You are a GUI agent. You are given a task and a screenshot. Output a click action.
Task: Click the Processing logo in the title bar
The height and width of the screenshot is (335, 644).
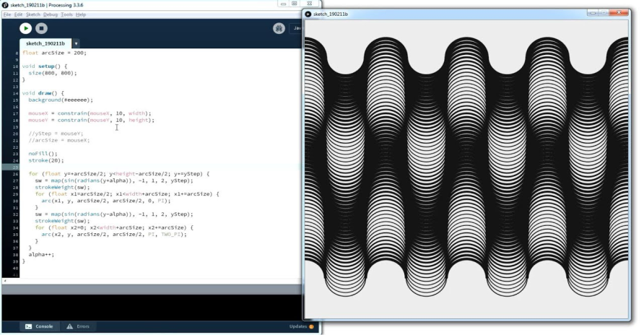point(6,5)
